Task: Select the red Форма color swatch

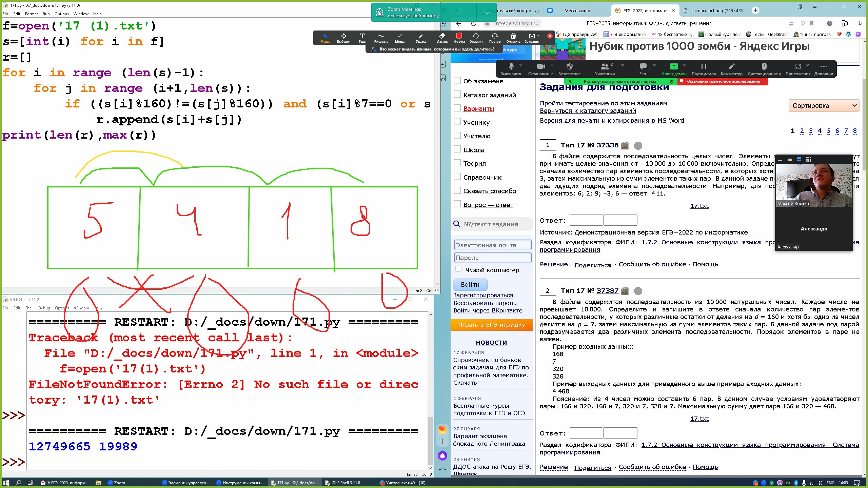Action: coord(459,36)
